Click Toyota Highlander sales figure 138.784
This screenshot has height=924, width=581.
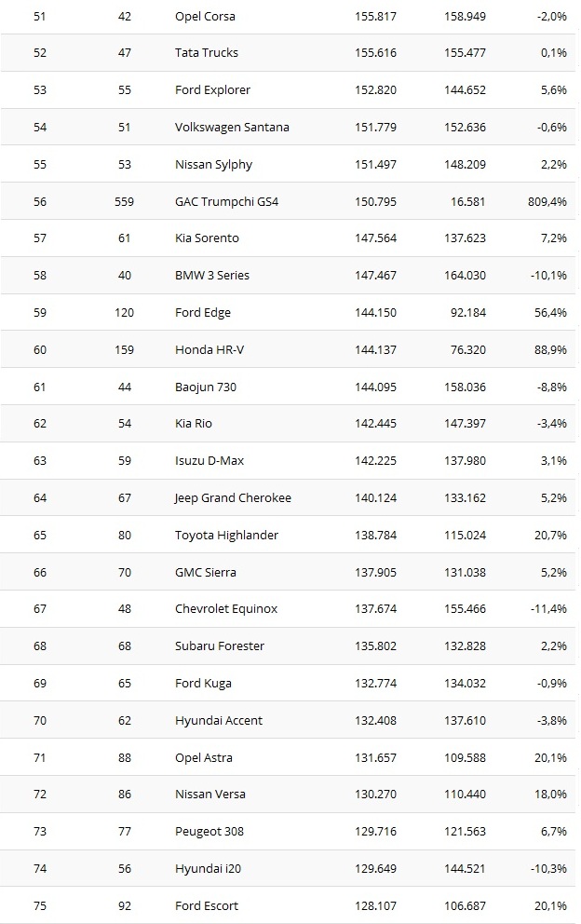375,535
